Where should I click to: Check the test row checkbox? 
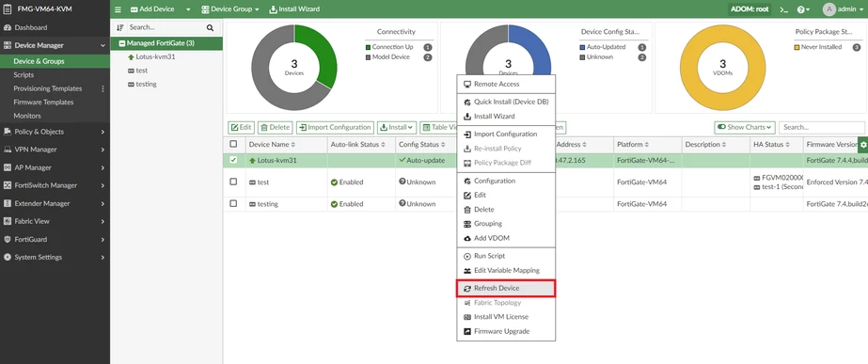click(233, 182)
